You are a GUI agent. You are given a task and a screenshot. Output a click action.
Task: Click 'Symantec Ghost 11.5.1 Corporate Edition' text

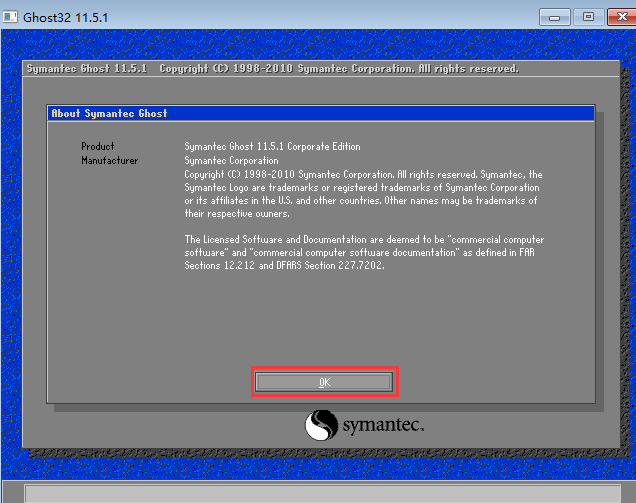click(x=272, y=147)
